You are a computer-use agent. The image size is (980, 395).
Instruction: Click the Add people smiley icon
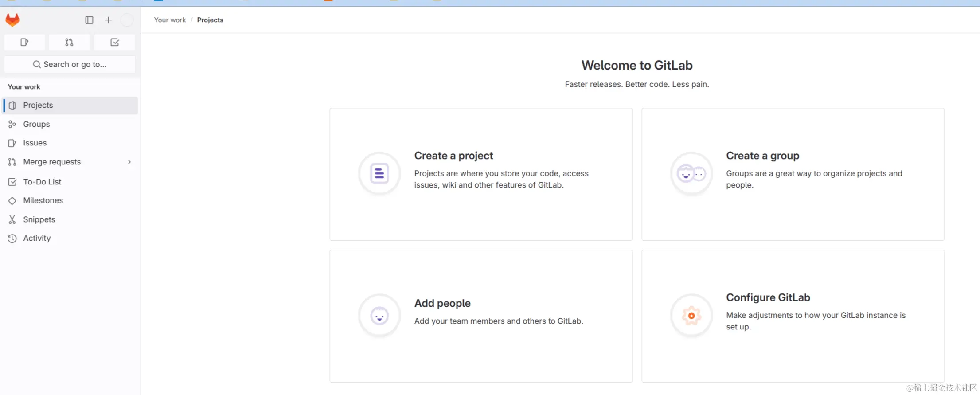click(x=379, y=316)
